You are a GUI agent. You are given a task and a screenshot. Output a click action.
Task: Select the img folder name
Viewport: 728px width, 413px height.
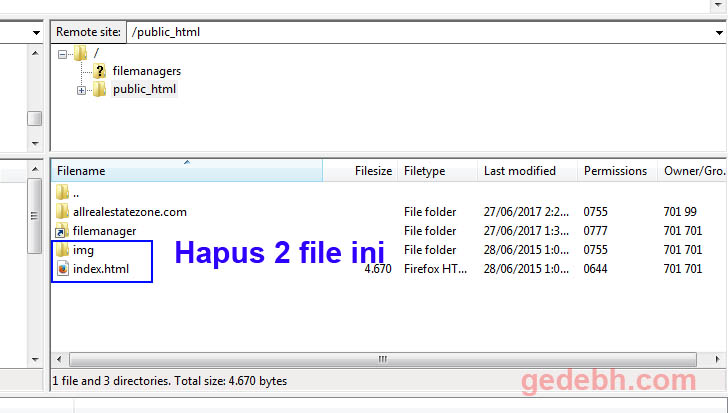click(x=83, y=251)
